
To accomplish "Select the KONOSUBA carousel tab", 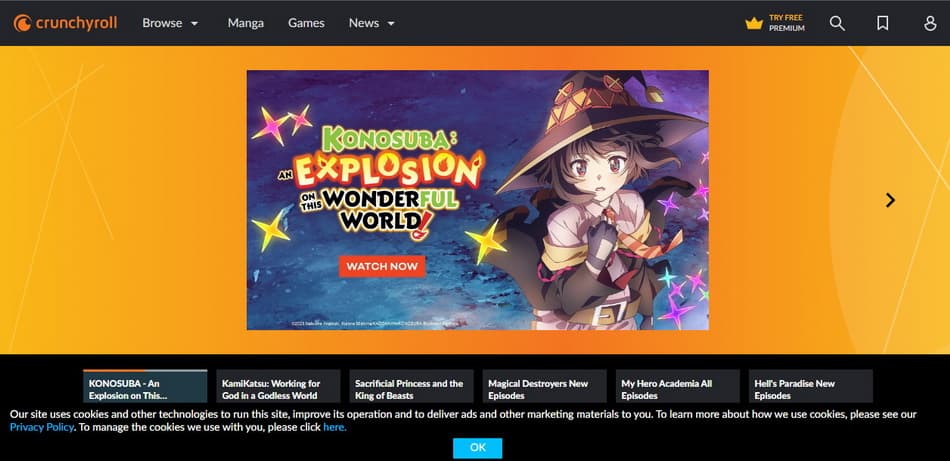I will [x=145, y=387].
